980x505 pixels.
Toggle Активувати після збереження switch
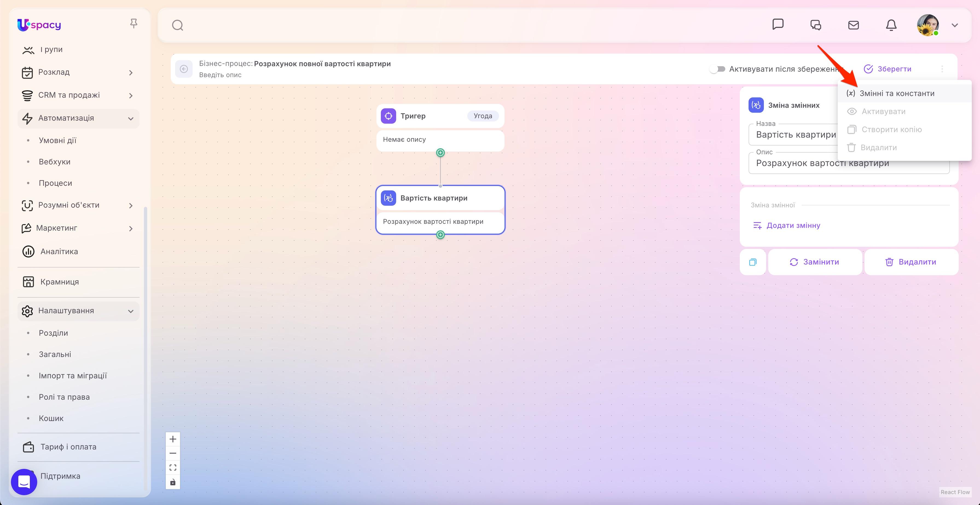[718, 69]
